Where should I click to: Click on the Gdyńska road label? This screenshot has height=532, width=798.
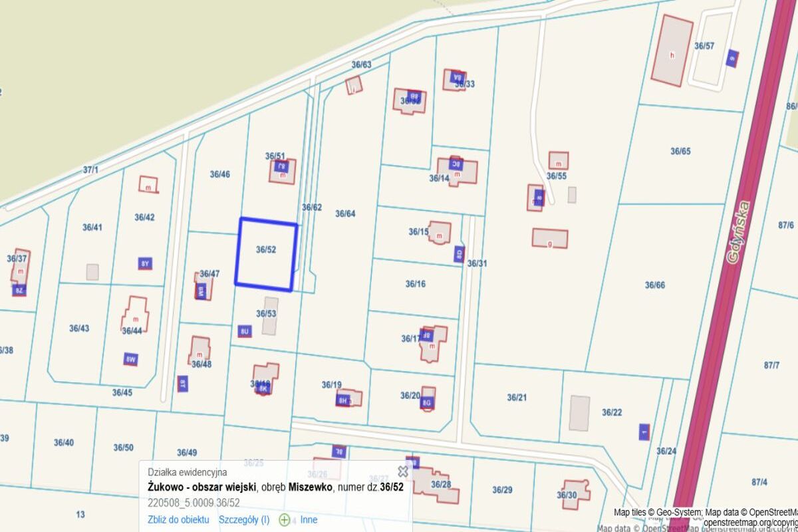[x=738, y=233]
